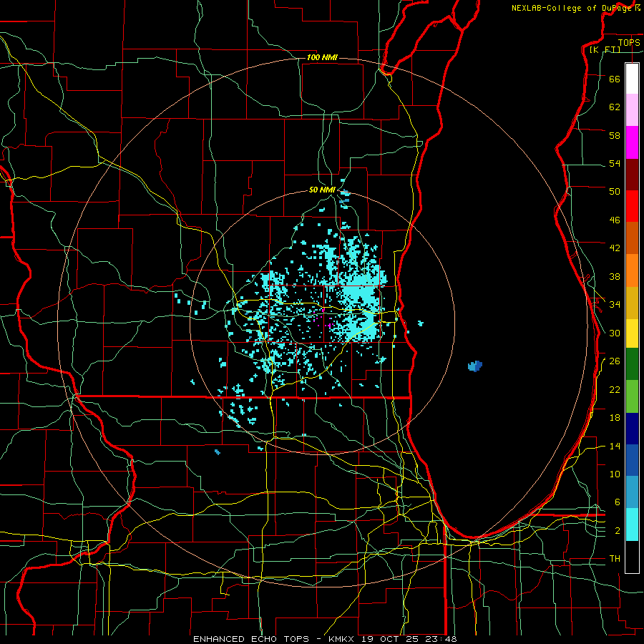Click the light green swatch near 22
Screen dimensions: 644x644
pos(632,396)
